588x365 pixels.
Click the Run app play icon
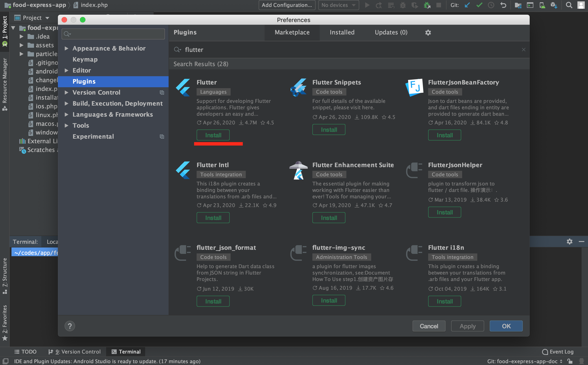coord(367,5)
